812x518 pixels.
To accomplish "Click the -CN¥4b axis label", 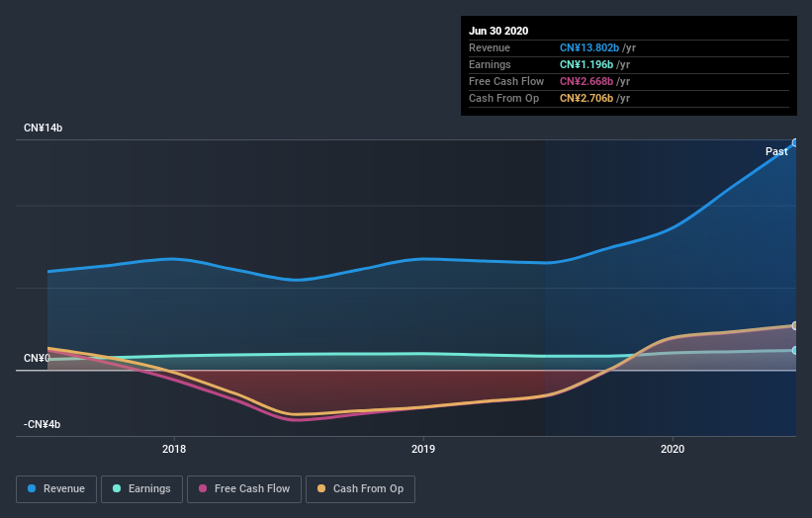I will tap(42, 424).
